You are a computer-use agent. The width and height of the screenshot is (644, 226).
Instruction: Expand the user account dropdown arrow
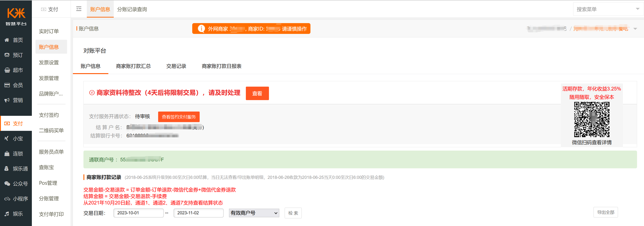635,29
